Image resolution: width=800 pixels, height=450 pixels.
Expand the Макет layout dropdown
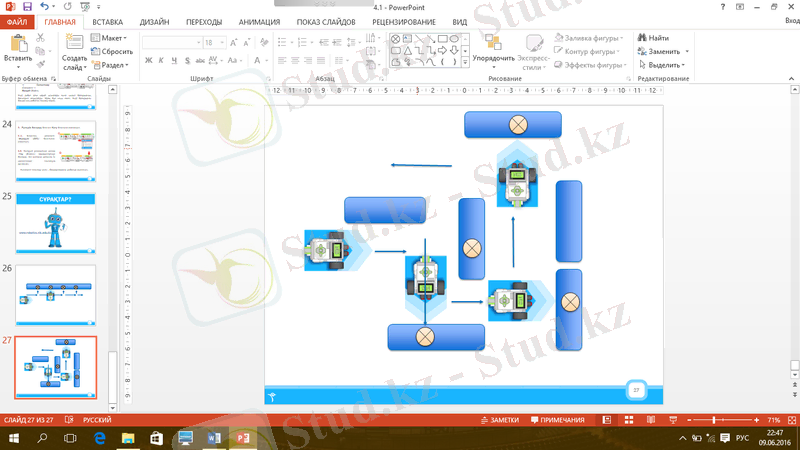pyautogui.click(x=112, y=38)
